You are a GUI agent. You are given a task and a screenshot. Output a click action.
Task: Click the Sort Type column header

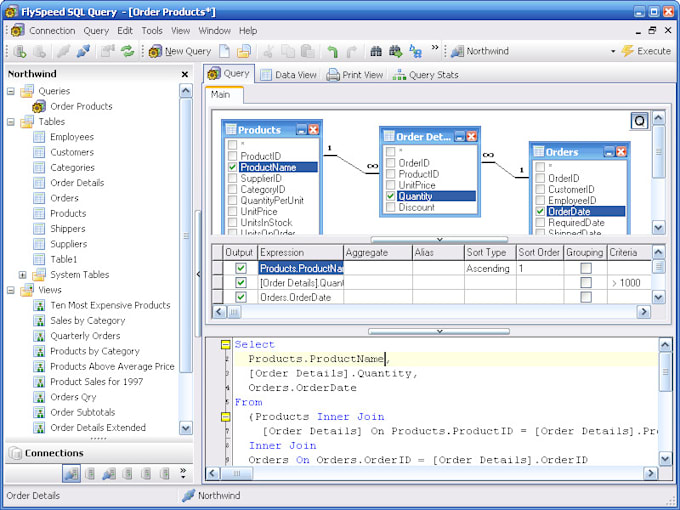point(490,252)
